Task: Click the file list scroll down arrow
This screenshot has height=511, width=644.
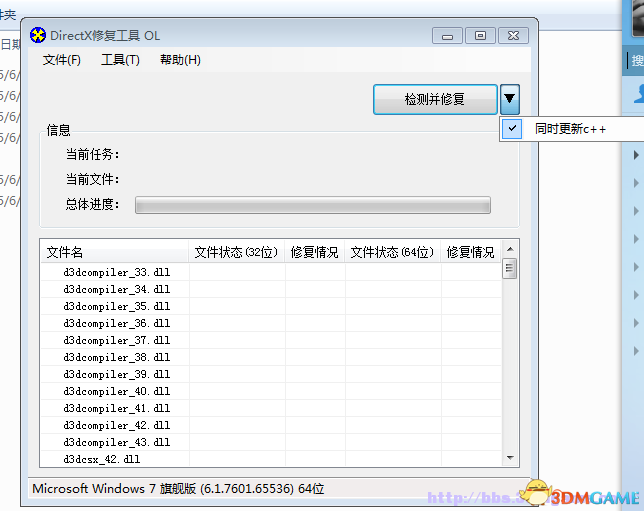Action: tap(510, 458)
